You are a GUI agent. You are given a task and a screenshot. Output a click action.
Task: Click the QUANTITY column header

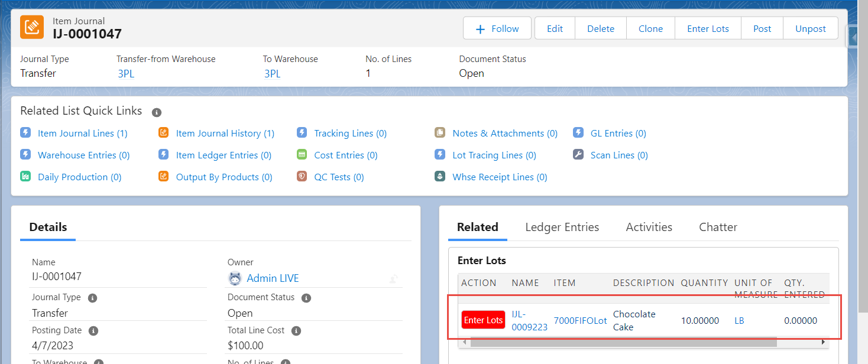coord(704,283)
